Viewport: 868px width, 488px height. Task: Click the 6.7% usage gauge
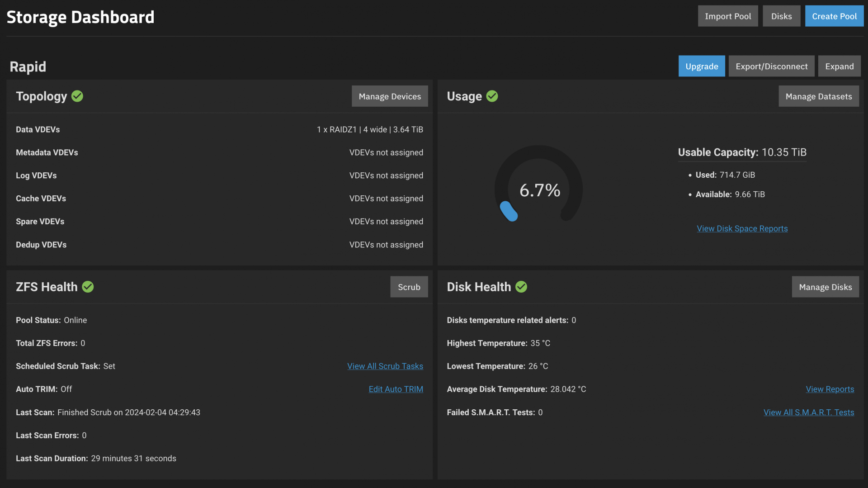click(x=539, y=190)
